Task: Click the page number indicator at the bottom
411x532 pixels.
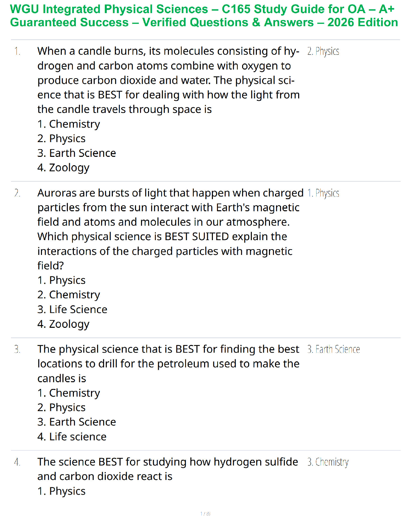Action: click(x=205, y=514)
